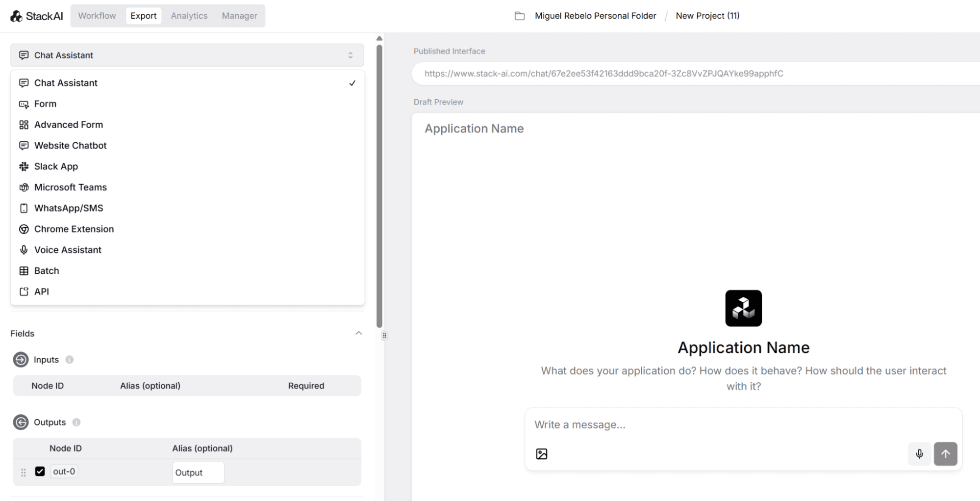Click the scroll up arrow of left panel
This screenshot has width=980, height=501.
379,38
